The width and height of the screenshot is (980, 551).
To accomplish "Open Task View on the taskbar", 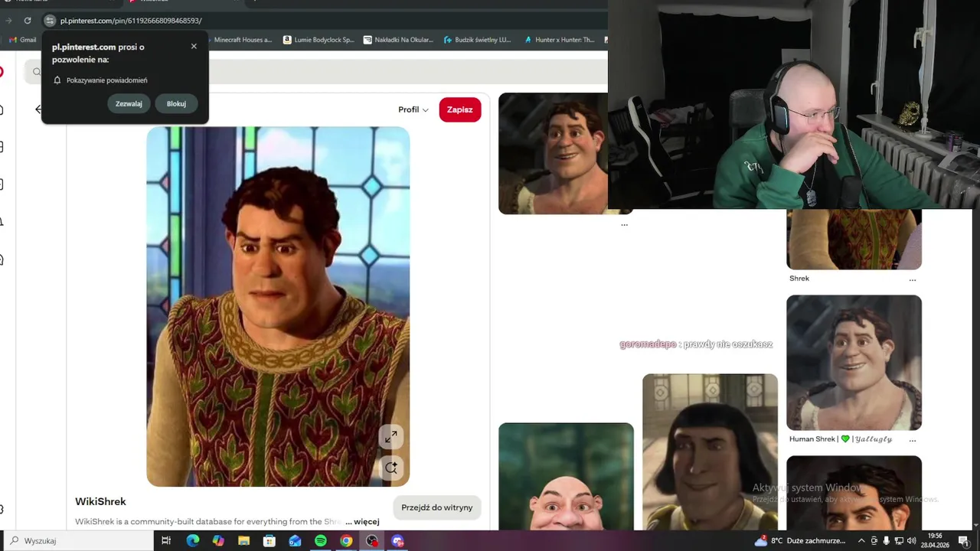I will pyautogui.click(x=166, y=541).
